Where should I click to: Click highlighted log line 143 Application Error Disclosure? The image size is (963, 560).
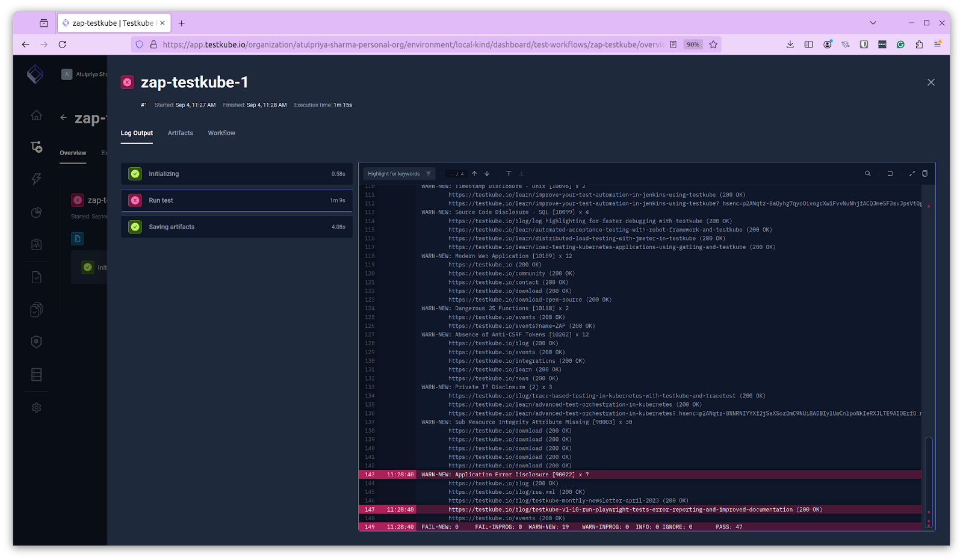click(x=640, y=475)
